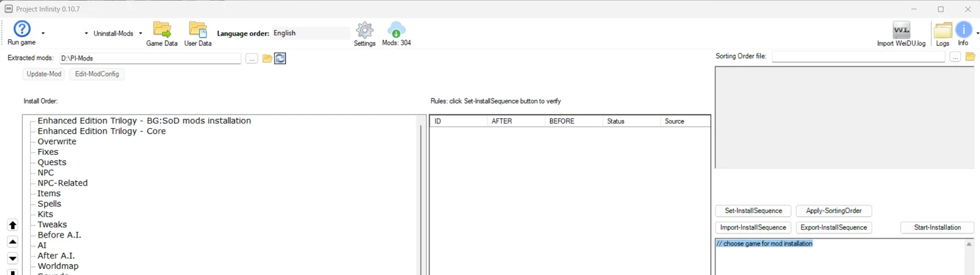Select the NPC tree item
The height and width of the screenshot is (275, 980).
click(x=46, y=173)
